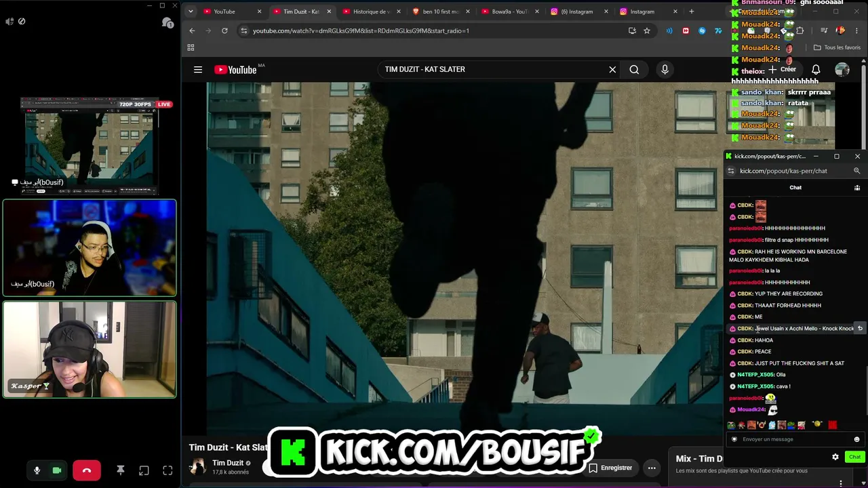Open site info in Kick popout address bar
The image size is (868, 488).
coord(730,171)
